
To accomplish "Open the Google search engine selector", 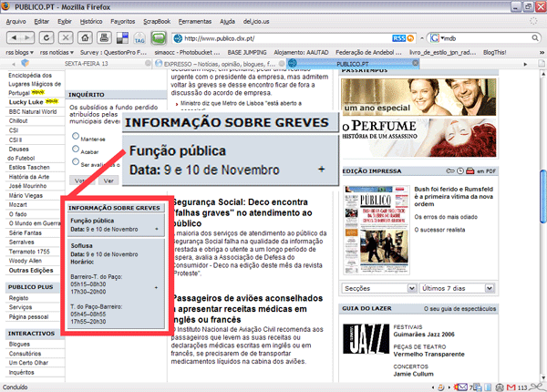I will point(438,38).
